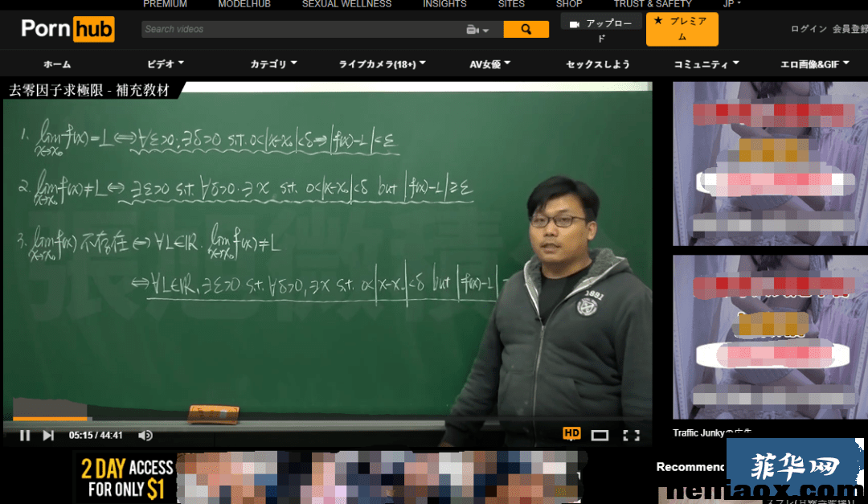Open the JP language selector
The height and width of the screenshot is (504, 868).
click(x=732, y=4)
